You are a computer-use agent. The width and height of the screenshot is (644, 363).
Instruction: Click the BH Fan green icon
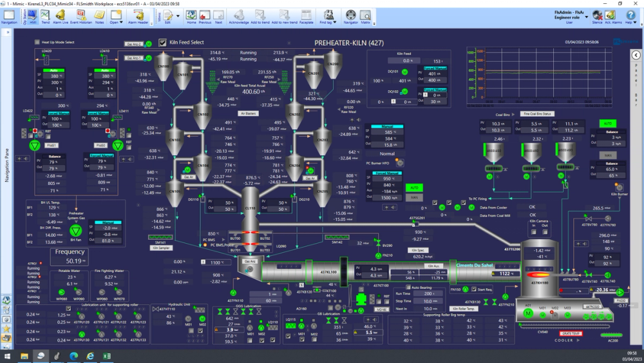(75, 231)
